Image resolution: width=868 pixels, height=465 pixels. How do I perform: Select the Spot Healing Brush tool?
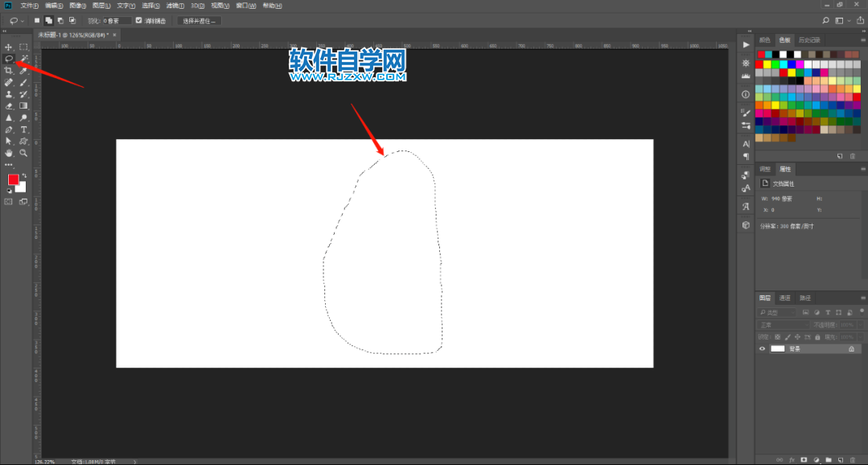(x=8, y=83)
